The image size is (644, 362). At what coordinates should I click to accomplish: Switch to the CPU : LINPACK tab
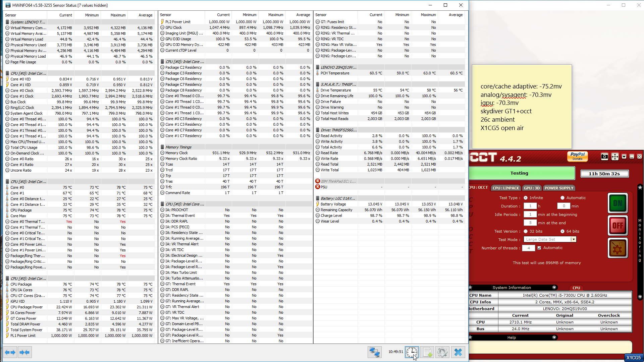pos(506,188)
